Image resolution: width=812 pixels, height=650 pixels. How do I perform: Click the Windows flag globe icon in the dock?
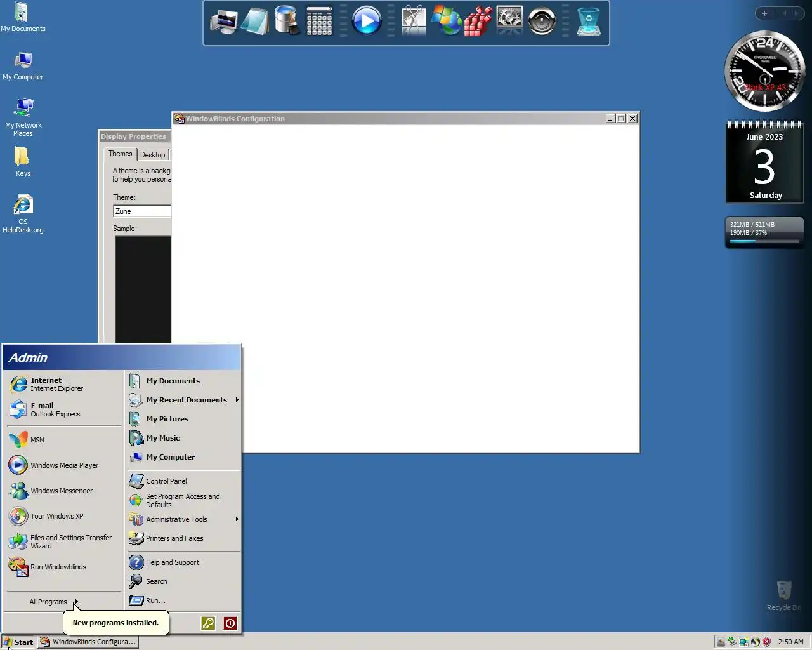coord(446,21)
